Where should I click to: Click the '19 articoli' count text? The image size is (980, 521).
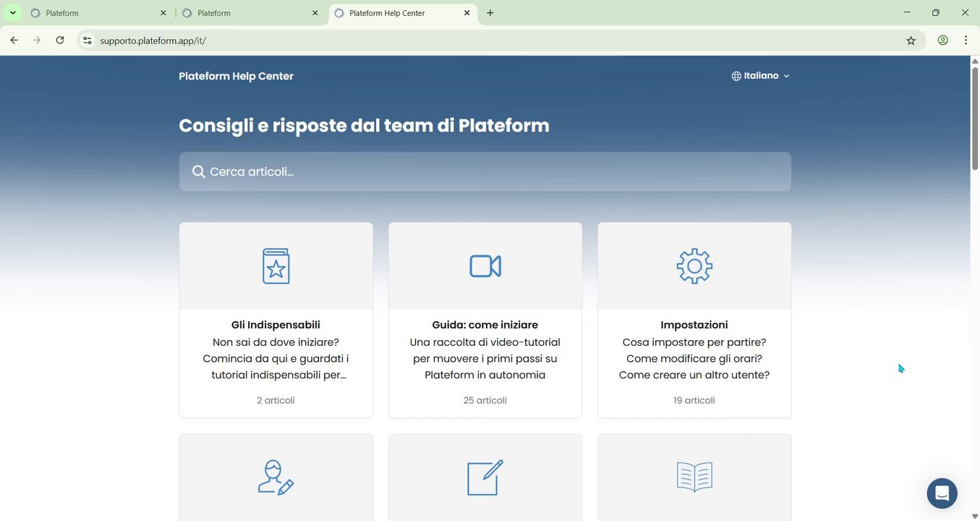pyautogui.click(x=694, y=400)
